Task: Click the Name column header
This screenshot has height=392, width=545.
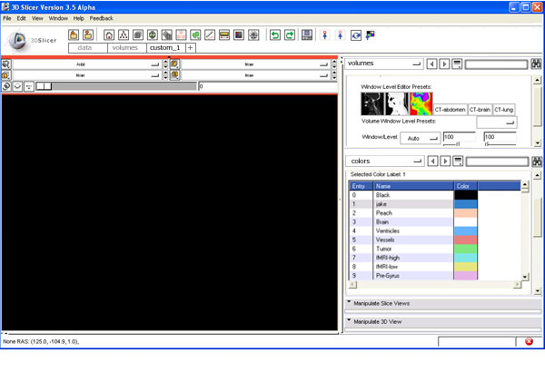Action: [x=413, y=186]
